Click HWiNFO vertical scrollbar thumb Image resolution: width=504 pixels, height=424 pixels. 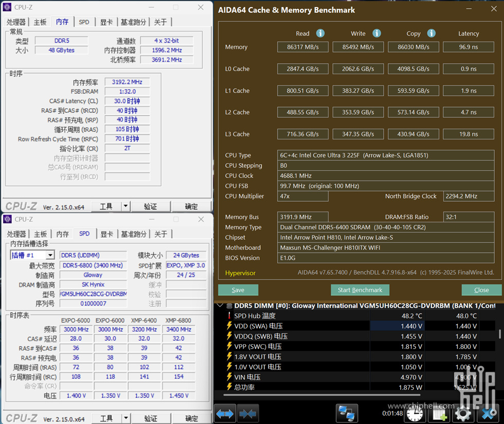click(500, 333)
